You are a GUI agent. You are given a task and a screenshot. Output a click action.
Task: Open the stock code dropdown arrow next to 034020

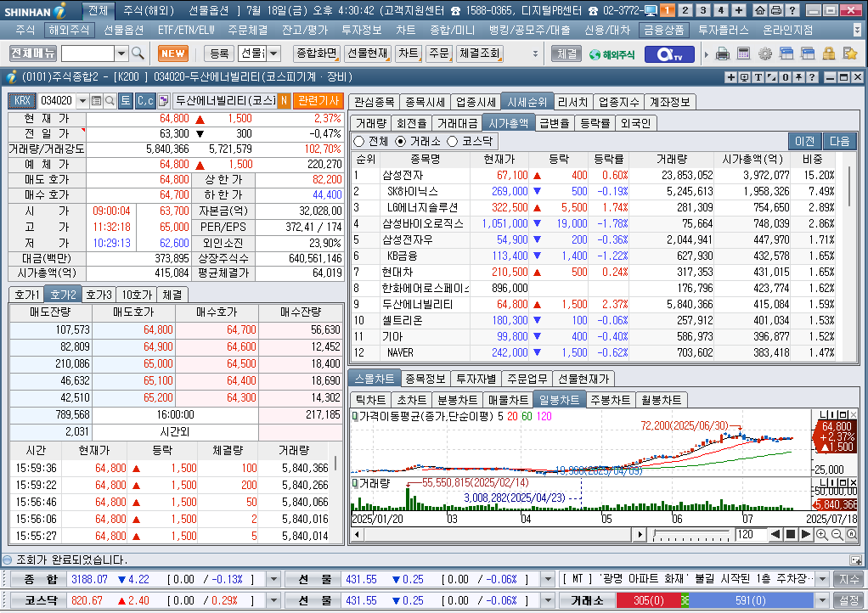[82, 101]
